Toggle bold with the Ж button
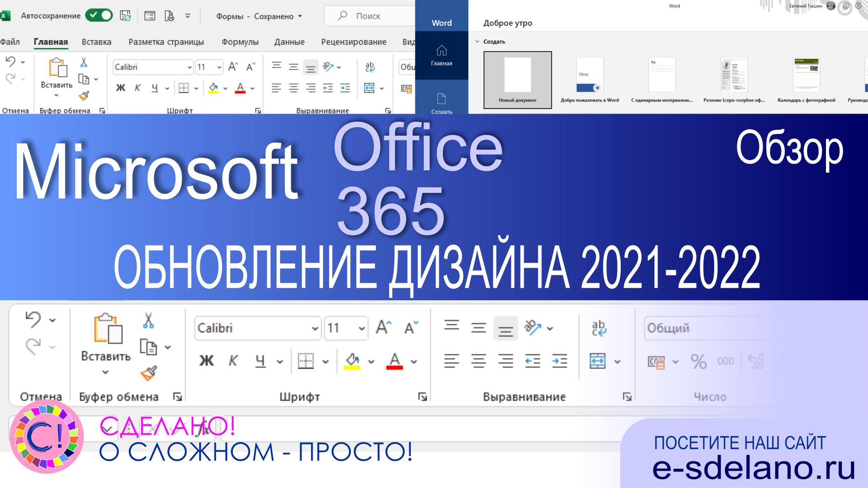This screenshot has height=488, width=868. coord(206,361)
